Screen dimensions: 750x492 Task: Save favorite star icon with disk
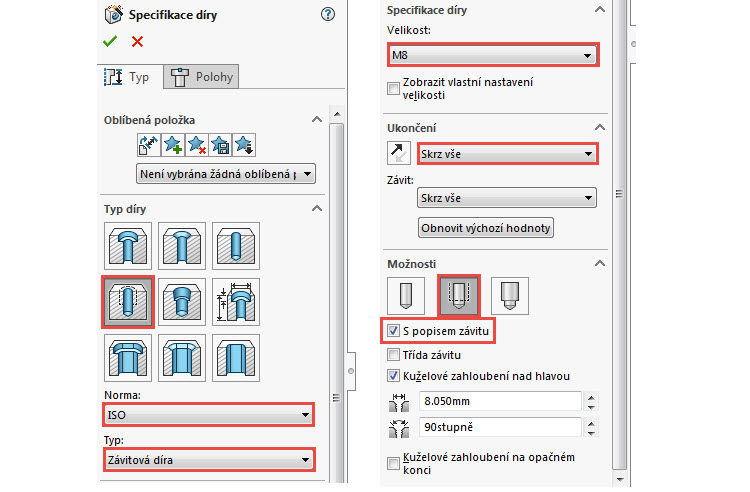click(x=220, y=145)
